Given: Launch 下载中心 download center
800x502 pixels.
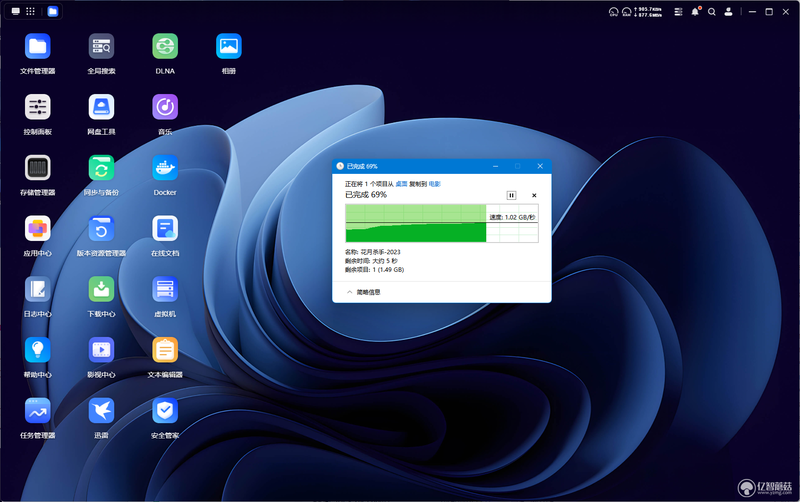Looking at the screenshot, I should pyautogui.click(x=102, y=289).
